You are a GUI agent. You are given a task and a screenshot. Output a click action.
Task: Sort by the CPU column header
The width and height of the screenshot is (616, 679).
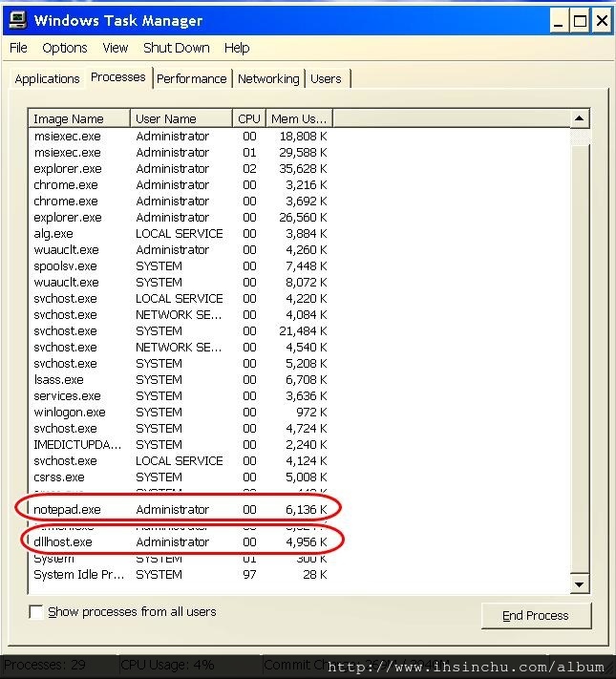pyautogui.click(x=248, y=118)
